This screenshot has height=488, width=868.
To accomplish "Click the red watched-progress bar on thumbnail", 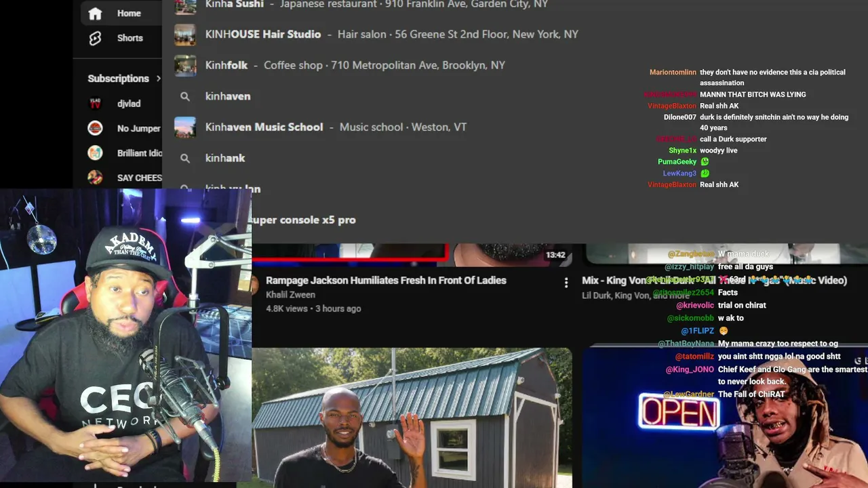I will point(351,258).
